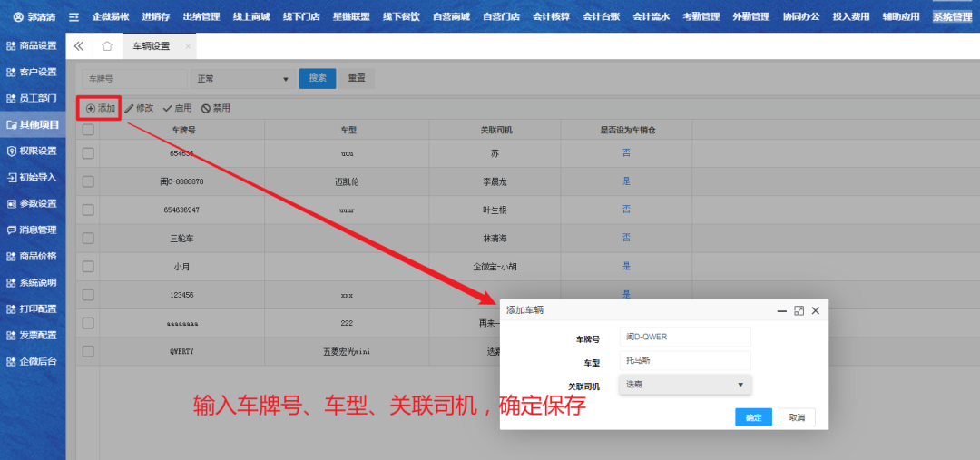The image size is (980, 460).
Task: Click the 搜索 search button
Action: point(318,78)
